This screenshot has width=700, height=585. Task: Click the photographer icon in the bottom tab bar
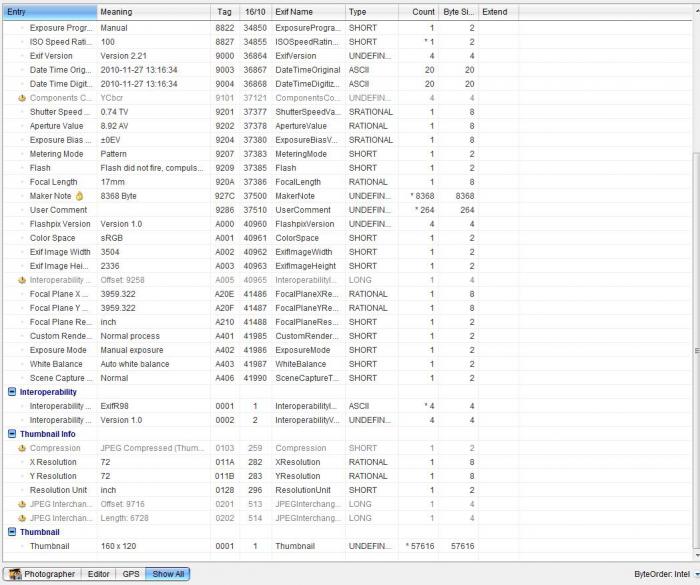coord(14,574)
